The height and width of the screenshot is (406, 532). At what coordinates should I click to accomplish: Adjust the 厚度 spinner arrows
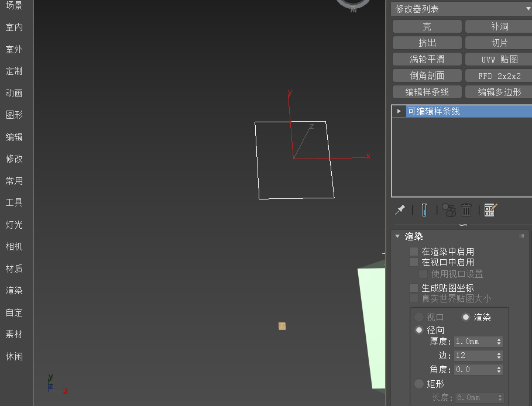pos(499,342)
